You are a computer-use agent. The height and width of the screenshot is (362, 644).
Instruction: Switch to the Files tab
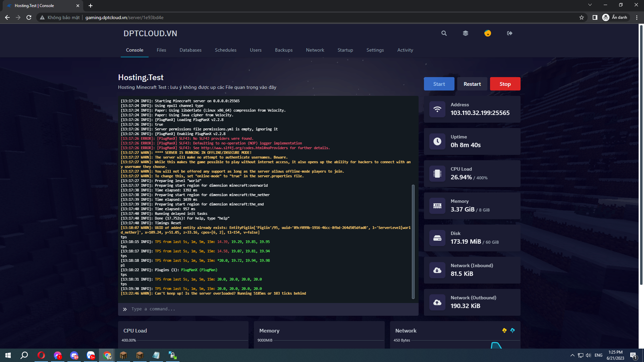point(161,50)
